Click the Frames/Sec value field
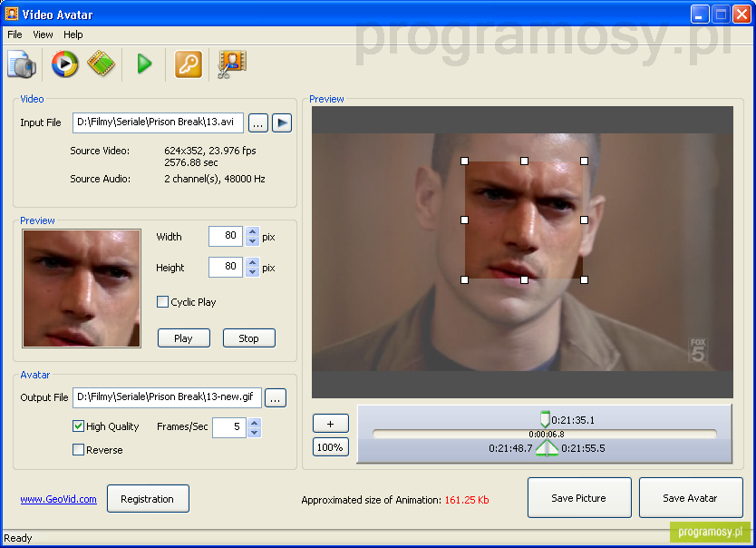 tap(229, 427)
